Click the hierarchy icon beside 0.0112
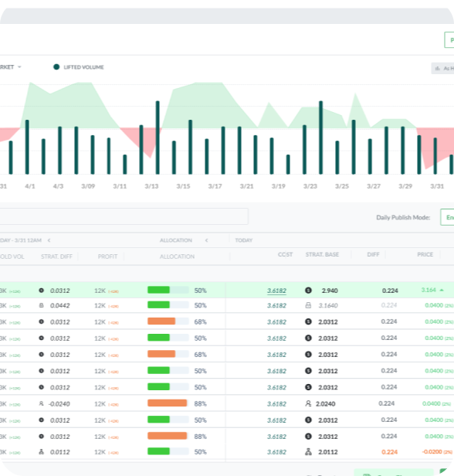The width and height of the screenshot is (454, 476). pyautogui.click(x=42, y=452)
